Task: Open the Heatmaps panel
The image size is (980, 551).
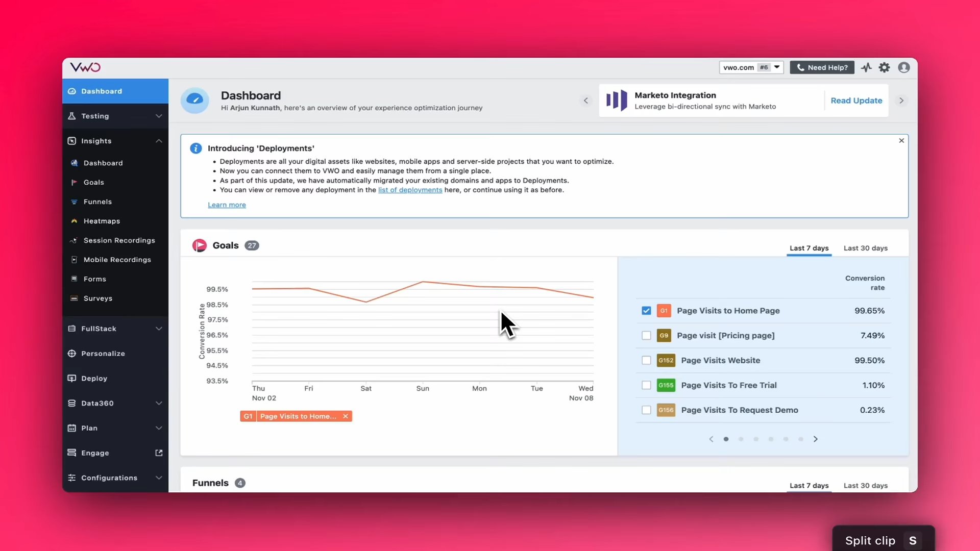Action: pos(102,221)
